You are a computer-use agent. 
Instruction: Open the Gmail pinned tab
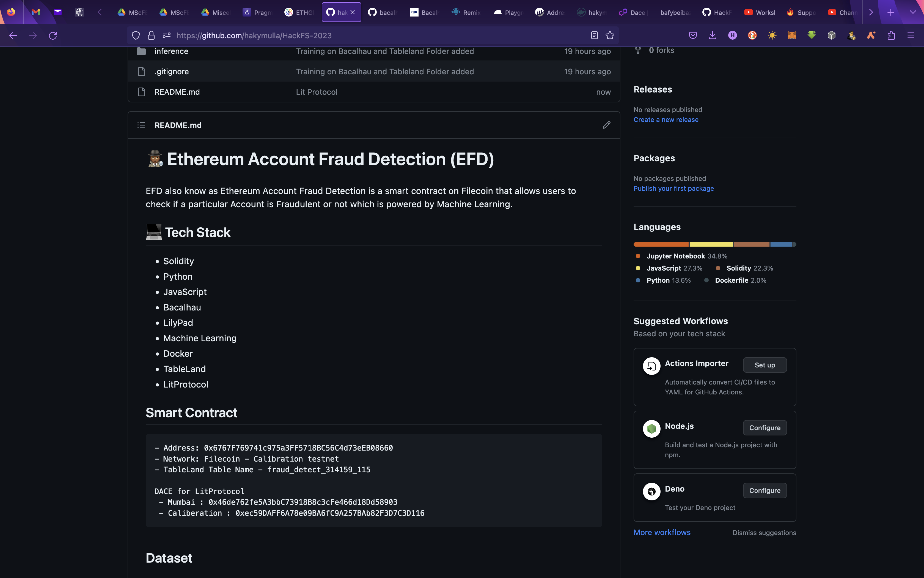coord(36,12)
